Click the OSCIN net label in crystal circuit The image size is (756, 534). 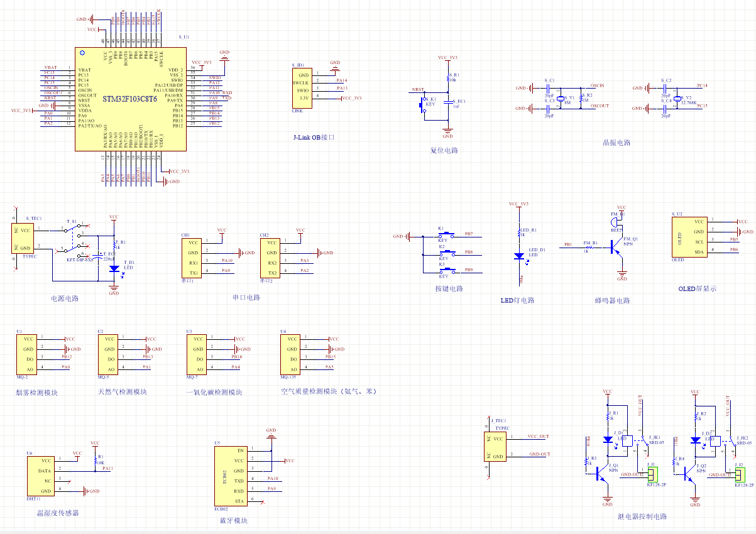pos(598,85)
